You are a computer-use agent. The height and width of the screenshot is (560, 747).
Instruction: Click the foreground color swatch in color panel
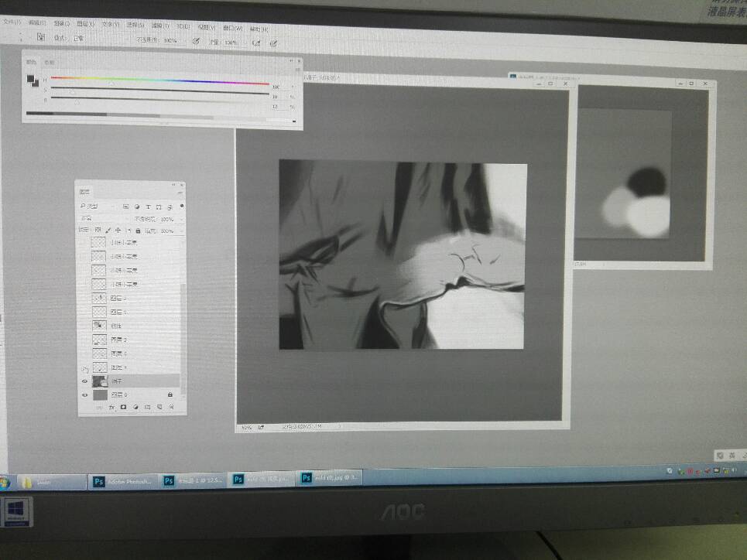(30, 79)
